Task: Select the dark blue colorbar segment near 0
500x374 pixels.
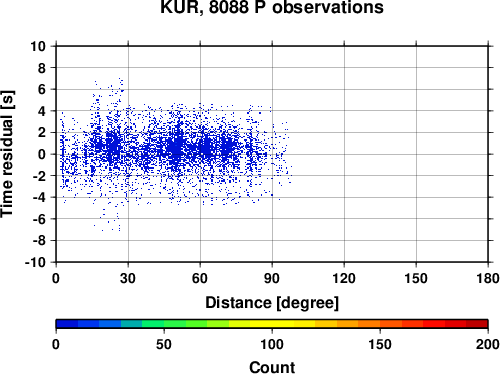Action: [x=67, y=324]
